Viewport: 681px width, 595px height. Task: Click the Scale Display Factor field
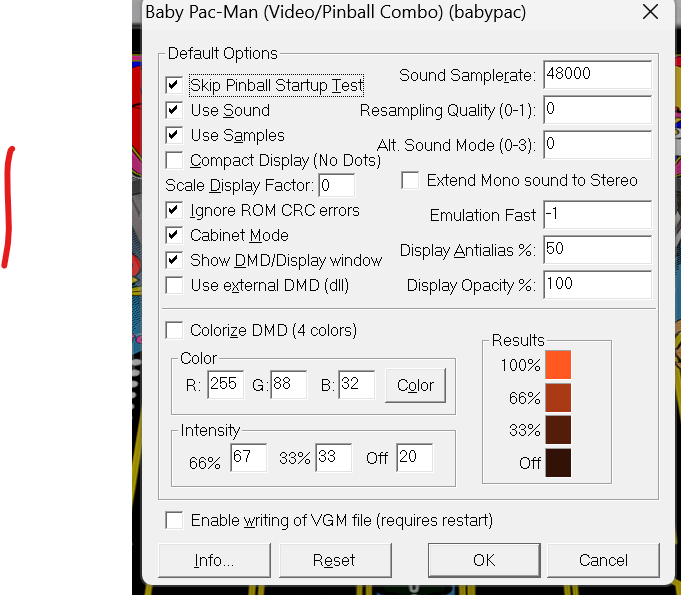click(337, 185)
